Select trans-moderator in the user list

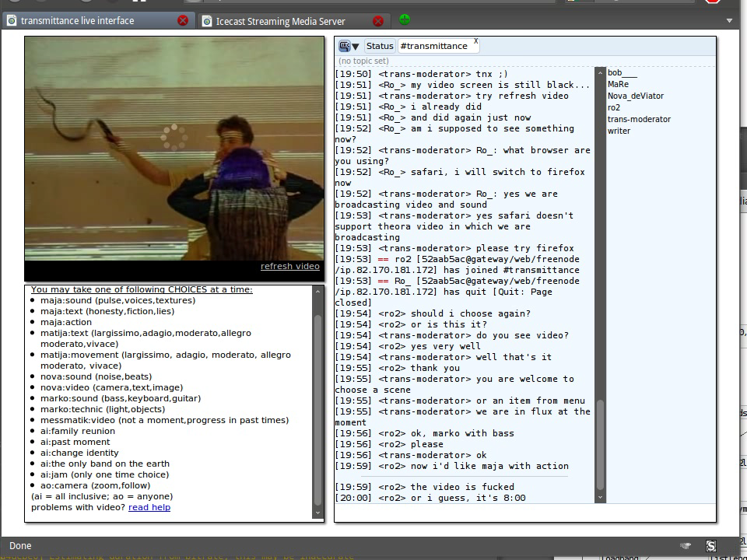point(639,119)
